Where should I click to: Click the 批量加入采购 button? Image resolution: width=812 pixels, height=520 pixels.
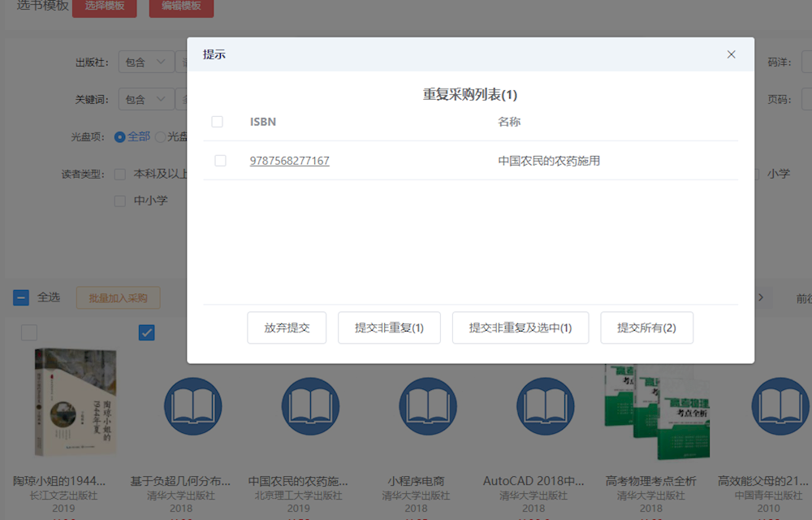pyautogui.click(x=118, y=297)
